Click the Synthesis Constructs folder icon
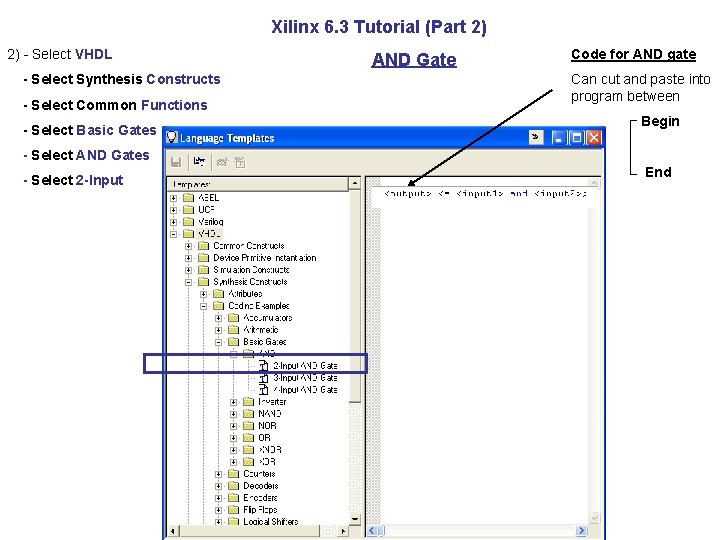This screenshot has height=540, width=720. click(x=203, y=281)
